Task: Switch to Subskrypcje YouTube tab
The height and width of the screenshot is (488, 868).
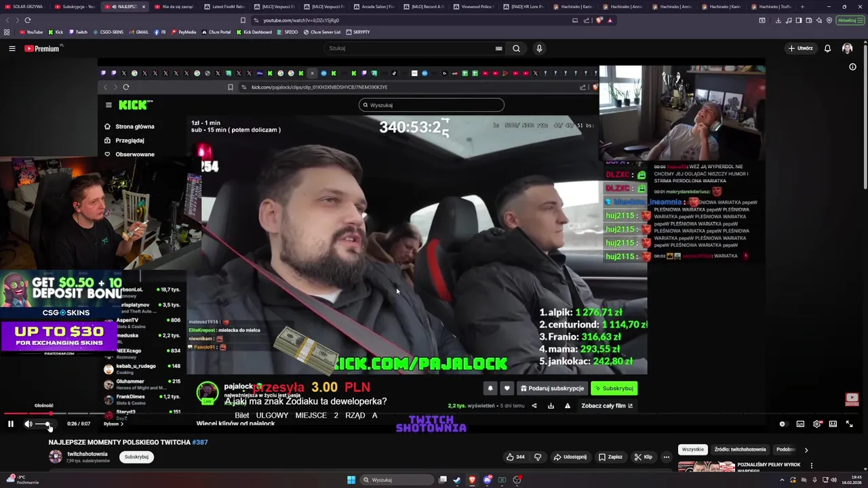Action: pyautogui.click(x=75, y=7)
